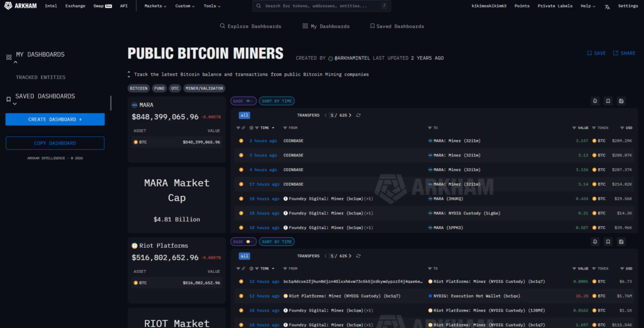The width and height of the screenshot is (644, 328).
Task: Click the alert bell icon for MARA transfers
Action: pyautogui.click(x=595, y=101)
